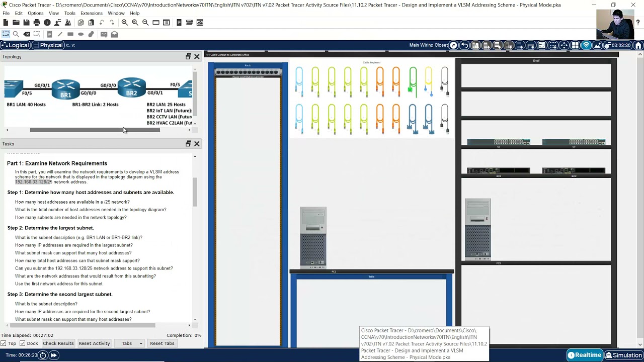Click the fast forward time button
This screenshot has width=644, height=362.
tap(53, 355)
